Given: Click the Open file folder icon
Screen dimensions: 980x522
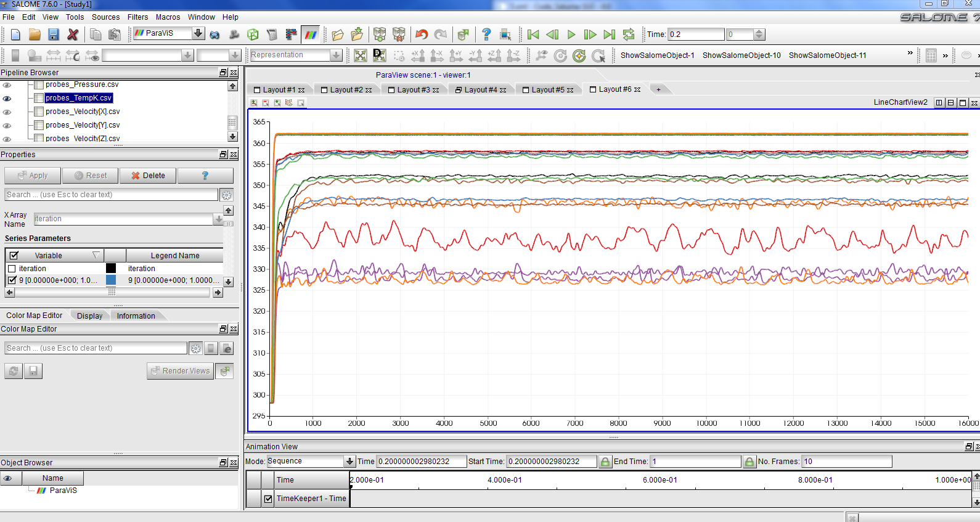Looking at the screenshot, I should (35, 35).
